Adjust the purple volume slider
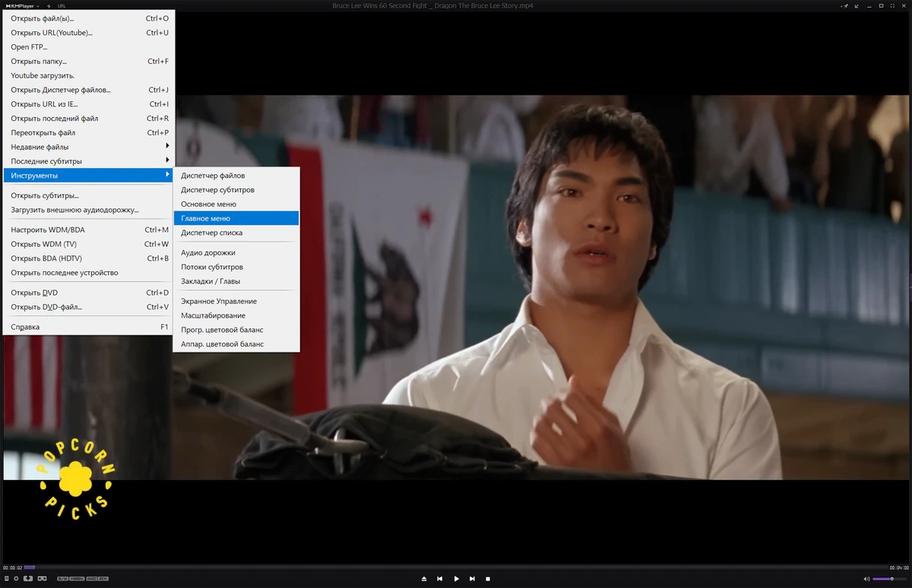Viewport: 912px width, 588px height. 888,579
